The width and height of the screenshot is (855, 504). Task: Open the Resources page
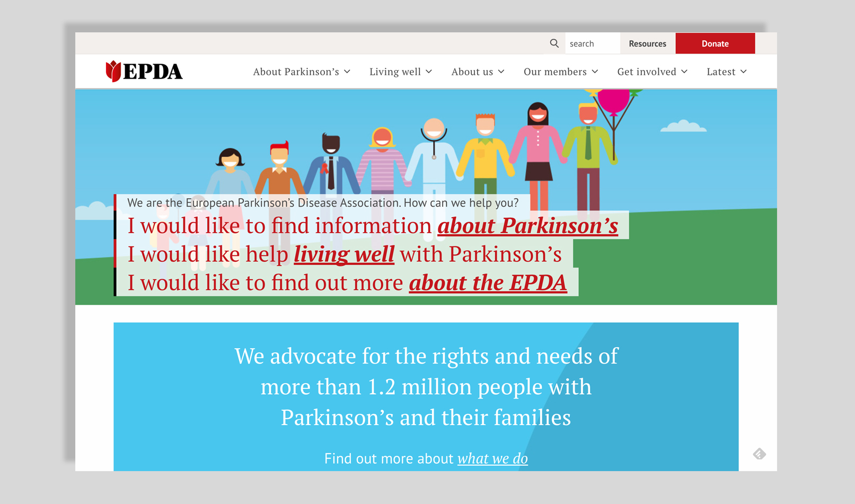click(x=647, y=43)
